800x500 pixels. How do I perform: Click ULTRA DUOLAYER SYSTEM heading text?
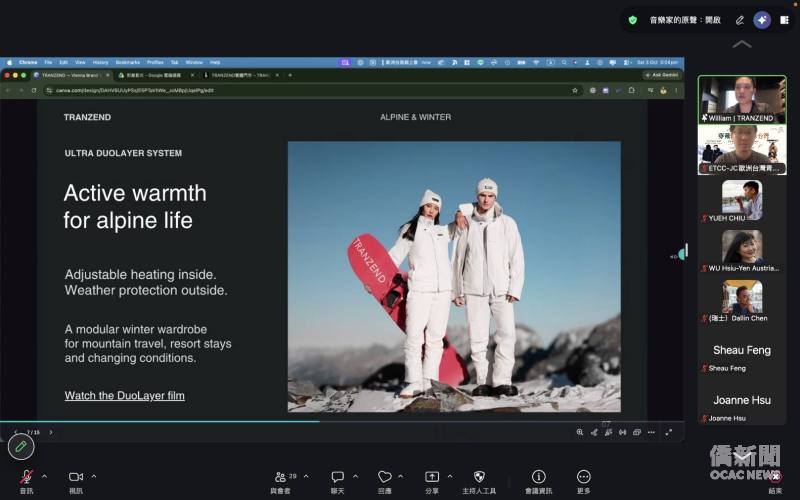point(123,153)
